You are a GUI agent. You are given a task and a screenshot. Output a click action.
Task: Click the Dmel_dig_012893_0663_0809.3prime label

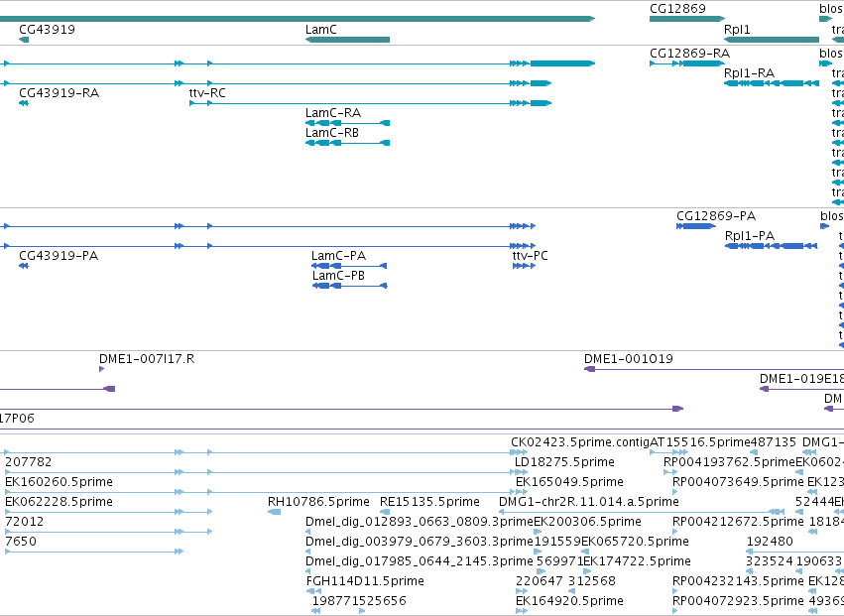point(420,521)
